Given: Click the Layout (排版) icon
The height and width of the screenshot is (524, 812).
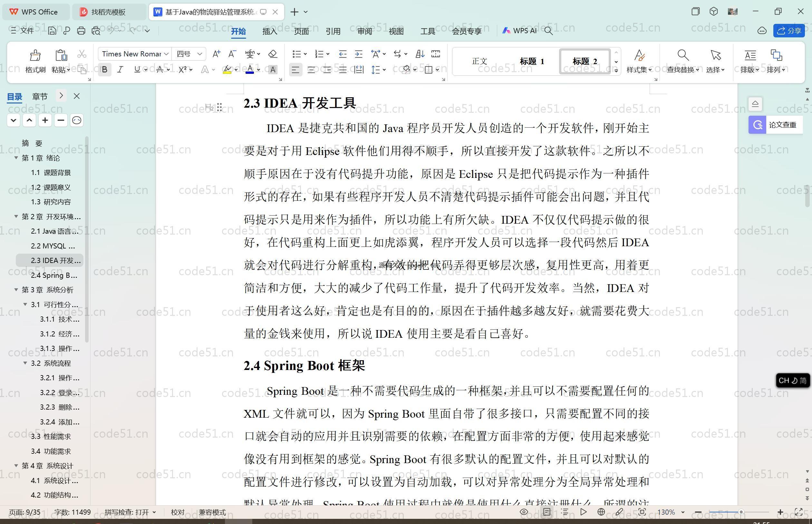Looking at the screenshot, I should pos(750,55).
